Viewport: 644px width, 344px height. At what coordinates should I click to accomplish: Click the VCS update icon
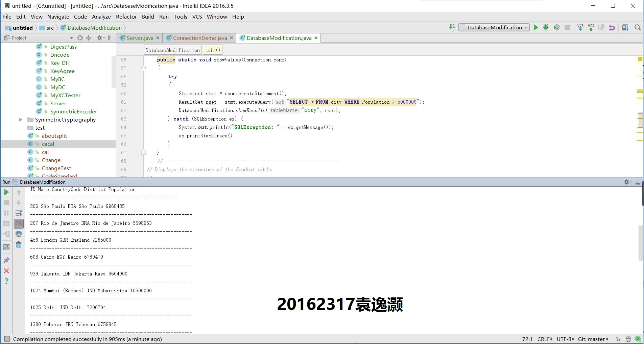(581, 27)
